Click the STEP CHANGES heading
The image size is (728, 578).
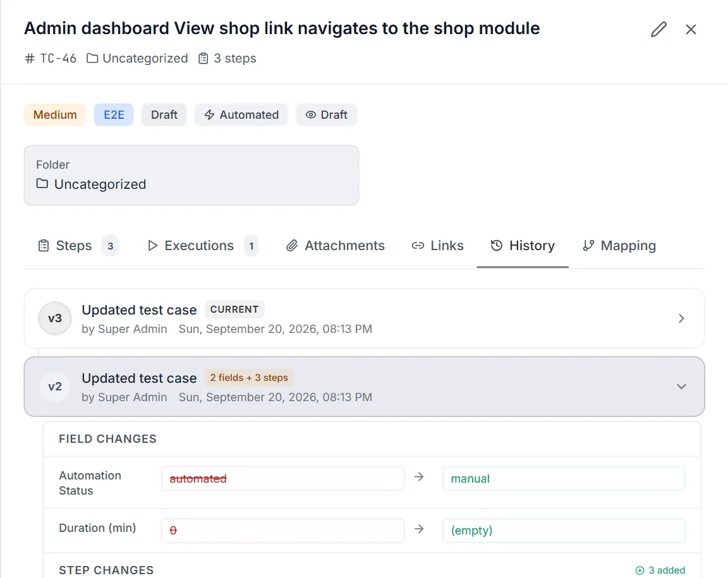[x=106, y=570]
